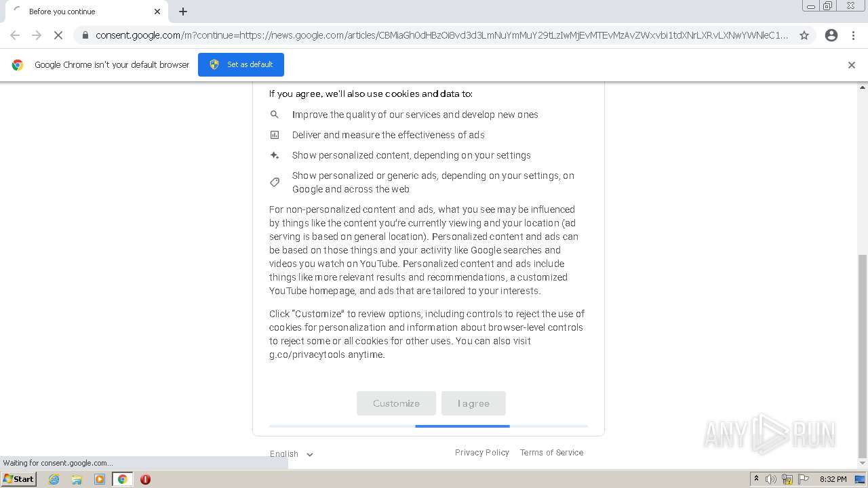Open the English language dropdown
The width and height of the screenshot is (868, 488).
[292, 454]
